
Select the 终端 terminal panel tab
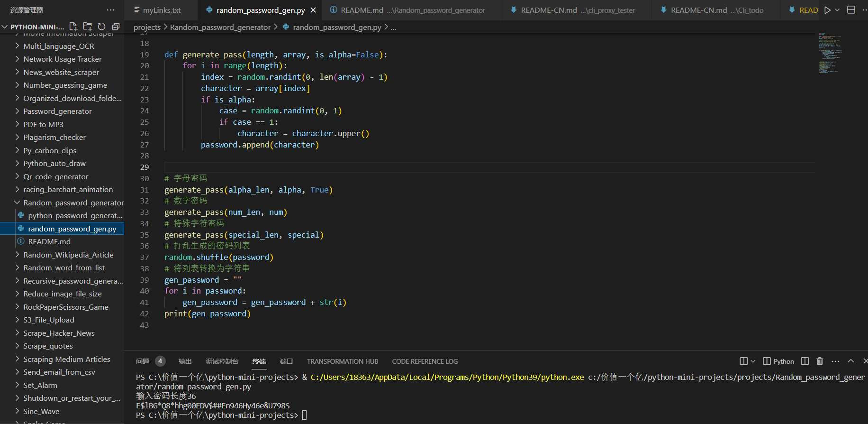[x=259, y=361]
